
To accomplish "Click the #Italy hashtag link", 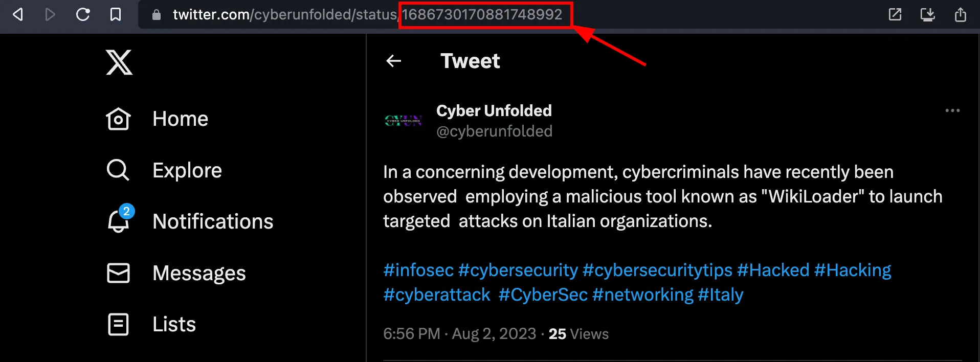I will pyautogui.click(x=720, y=295).
